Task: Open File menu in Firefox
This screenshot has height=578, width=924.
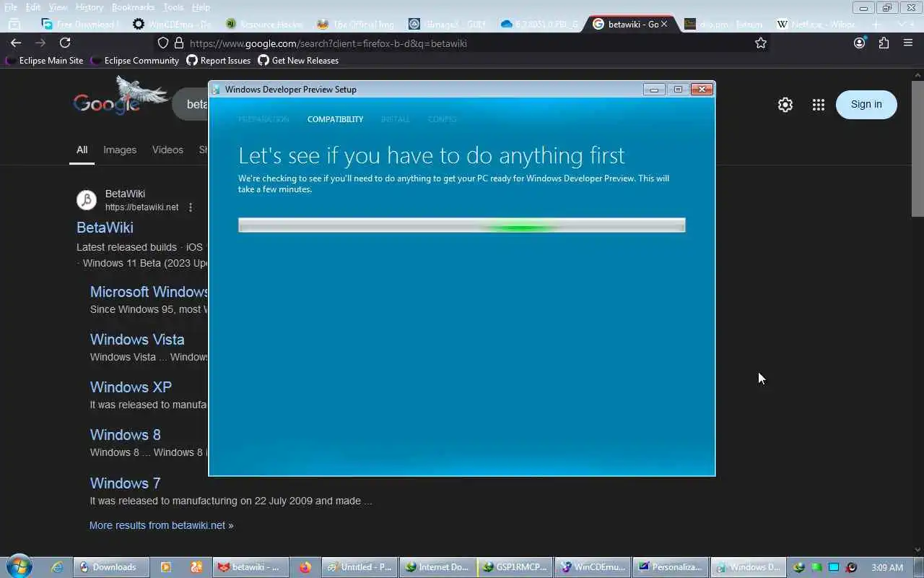Action: pos(11,7)
